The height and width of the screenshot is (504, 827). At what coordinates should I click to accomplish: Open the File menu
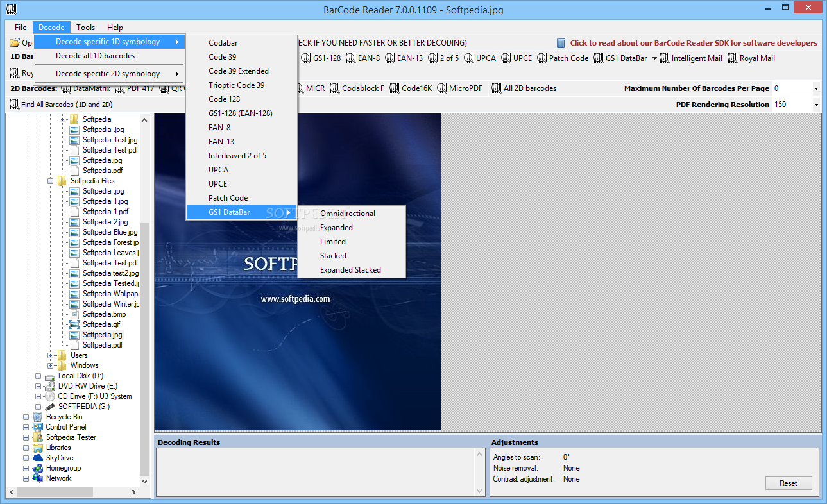click(x=21, y=28)
